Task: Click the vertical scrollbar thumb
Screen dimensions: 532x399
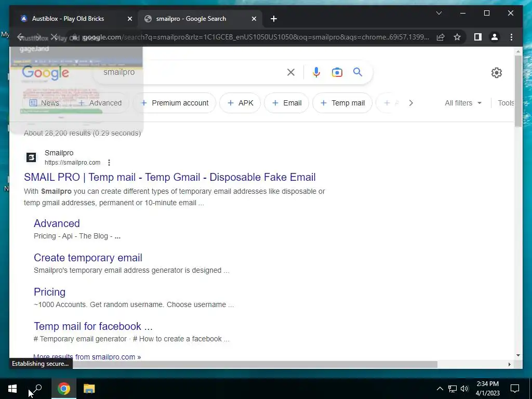Action: (x=518, y=91)
